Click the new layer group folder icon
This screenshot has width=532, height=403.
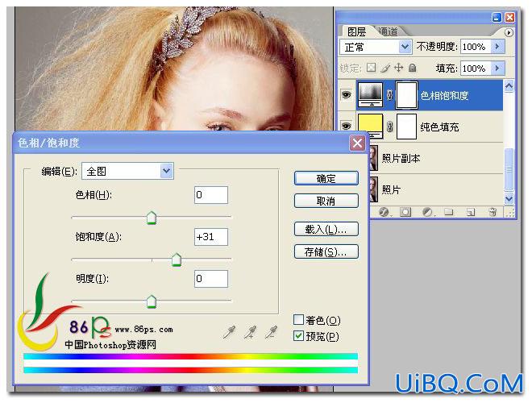448,212
